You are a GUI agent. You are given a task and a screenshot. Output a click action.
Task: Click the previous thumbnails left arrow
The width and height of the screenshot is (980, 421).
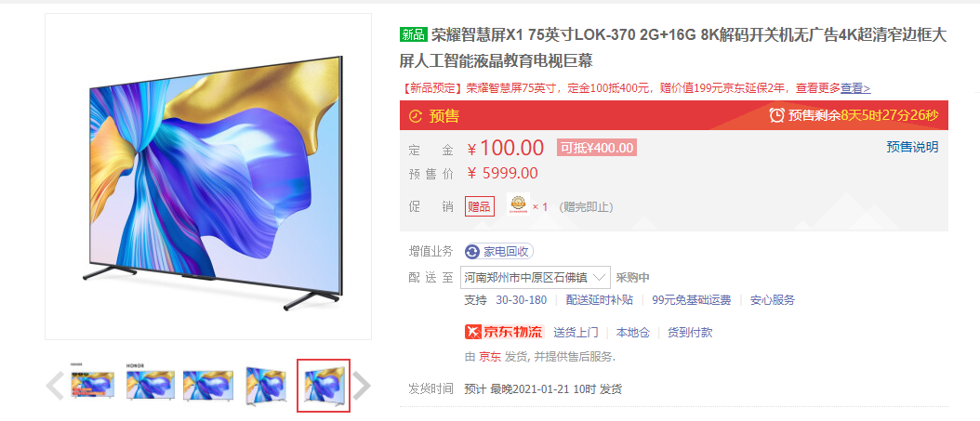(55, 386)
